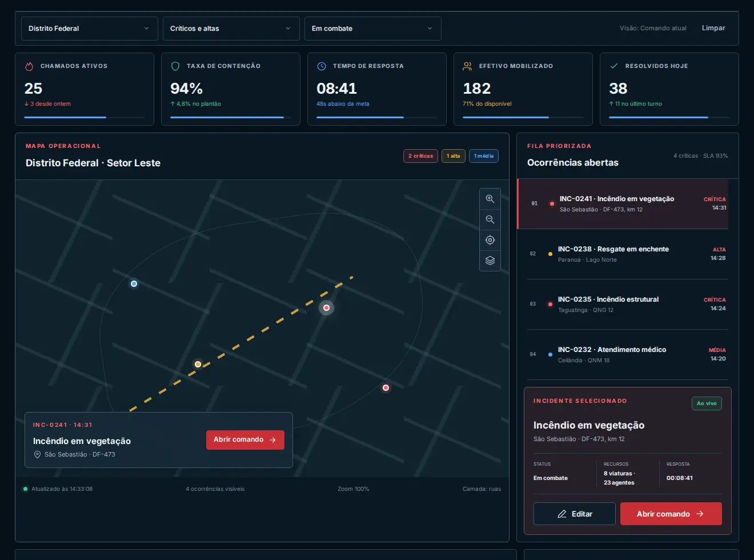Click the 48s abaixo da meta text
The image size is (754, 560).
[x=343, y=104]
